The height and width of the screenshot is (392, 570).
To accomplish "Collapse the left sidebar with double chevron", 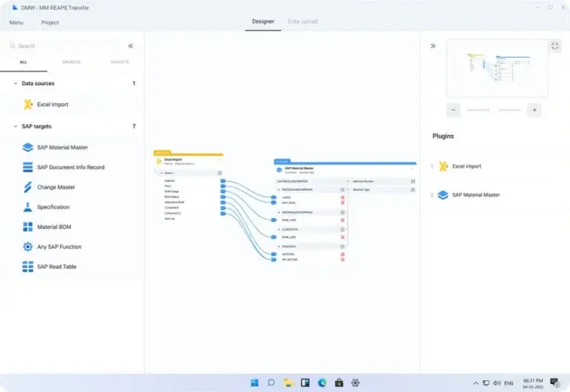I will coord(131,46).
